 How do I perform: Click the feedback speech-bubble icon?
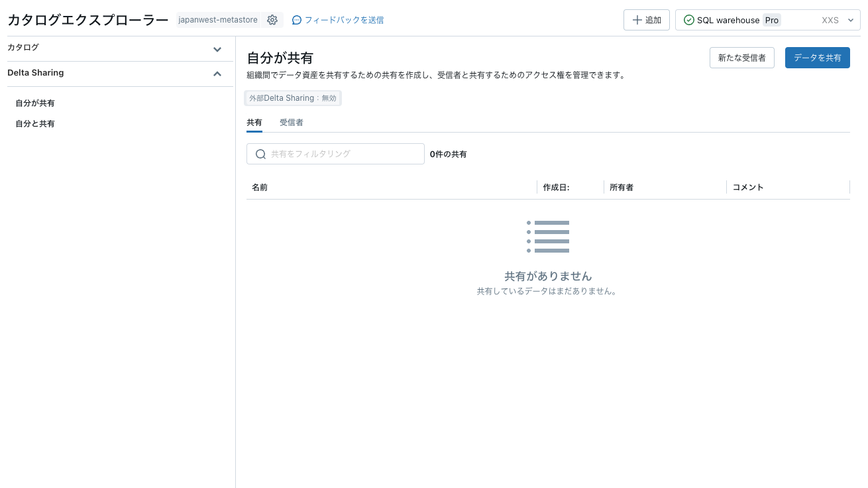tap(296, 20)
